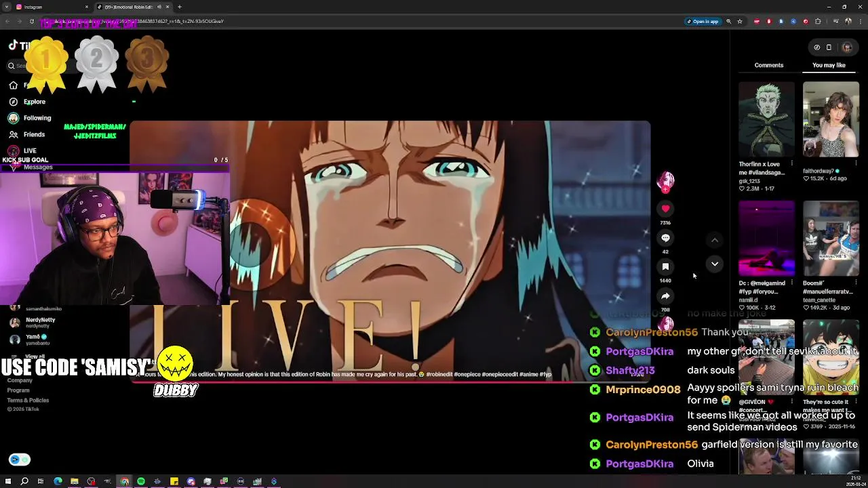Close the Instagram browser tab
Viewport: 868px width, 488px height.
pyautogui.click(x=87, y=7)
